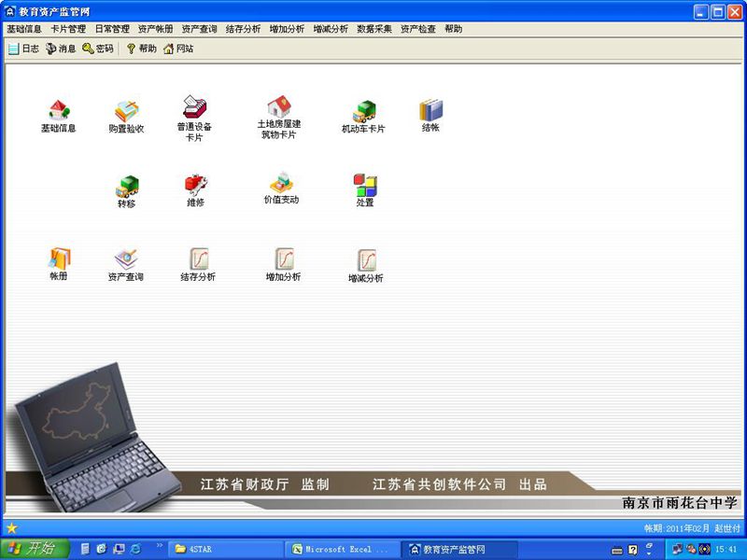Click the 密码 toolbar button
Viewport: 747px width, 560px height.
97,49
